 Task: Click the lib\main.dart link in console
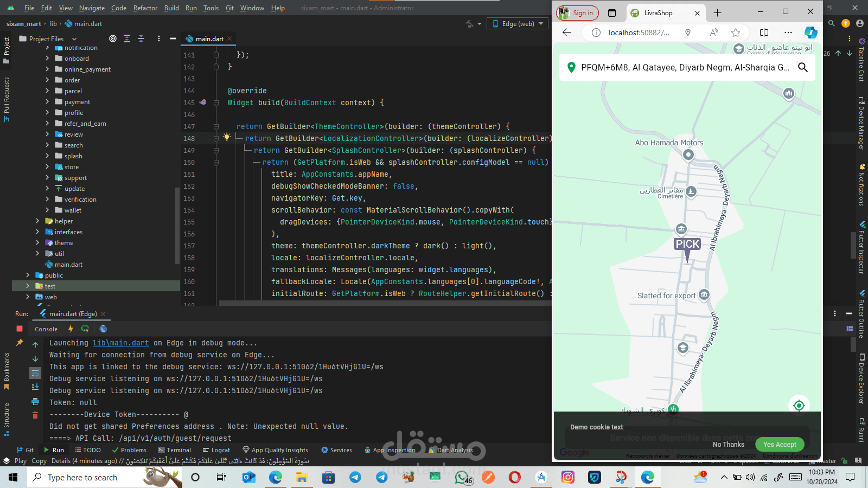tap(120, 343)
